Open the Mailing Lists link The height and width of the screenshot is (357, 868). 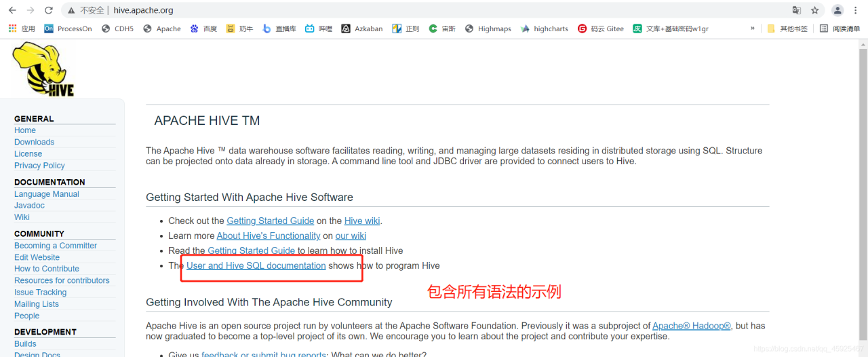coord(37,304)
